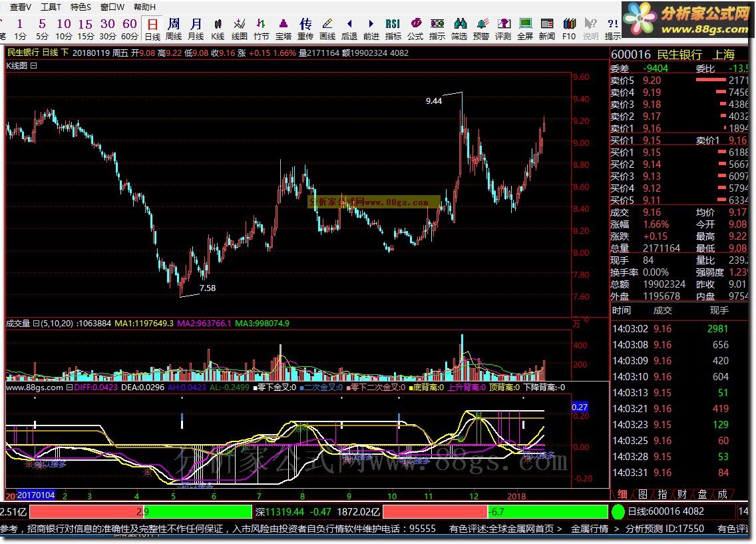Switch to 15-minute (15分) chart period
The image size is (756, 544).
[85, 29]
